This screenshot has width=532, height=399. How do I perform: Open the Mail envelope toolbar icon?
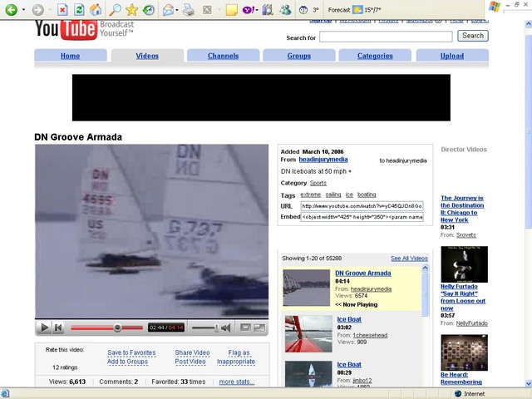168,10
